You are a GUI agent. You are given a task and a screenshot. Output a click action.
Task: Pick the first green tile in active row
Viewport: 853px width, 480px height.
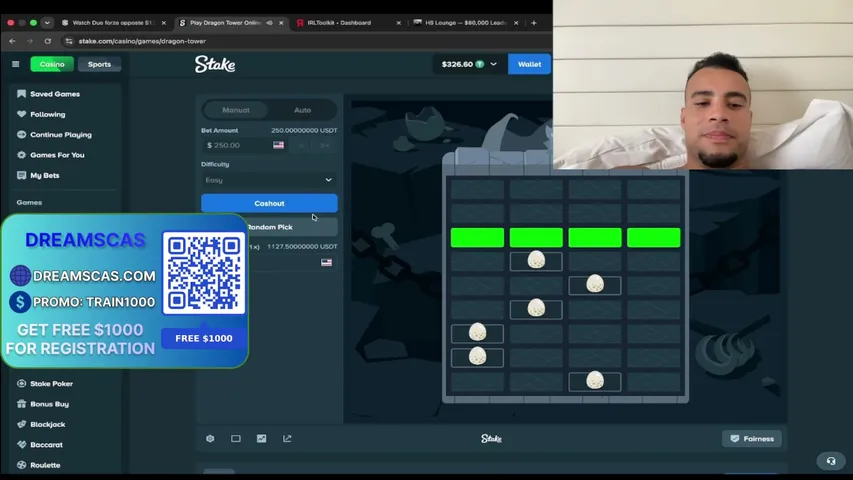[477, 238]
